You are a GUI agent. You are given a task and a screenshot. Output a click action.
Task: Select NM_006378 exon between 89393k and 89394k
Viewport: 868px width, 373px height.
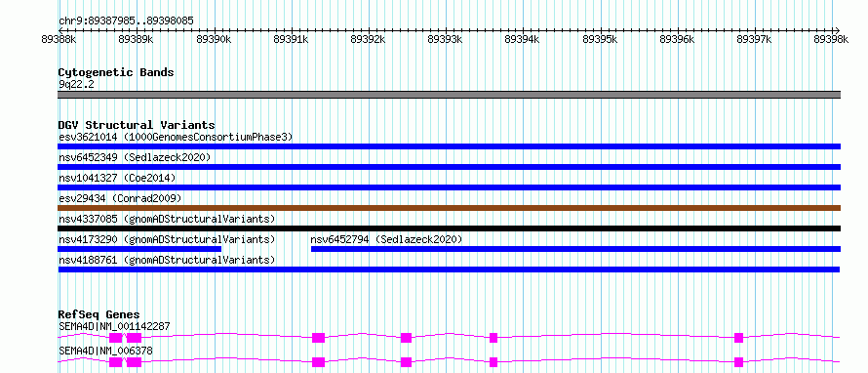(x=493, y=362)
